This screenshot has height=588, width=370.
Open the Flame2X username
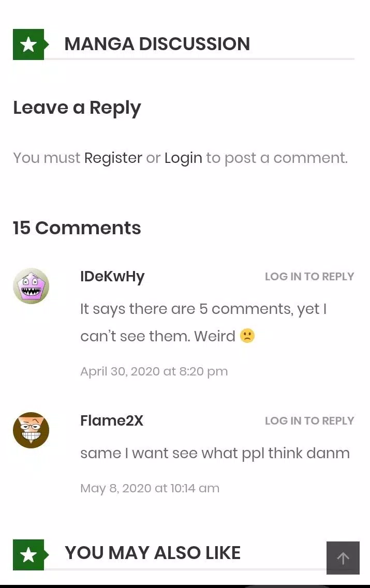[112, 421]
